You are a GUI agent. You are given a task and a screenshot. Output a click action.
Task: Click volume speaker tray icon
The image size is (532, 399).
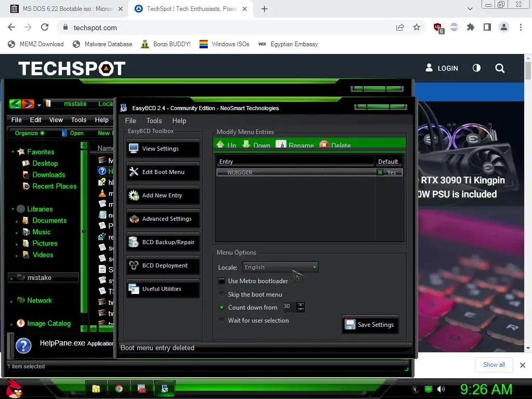[x=441, y=389]
